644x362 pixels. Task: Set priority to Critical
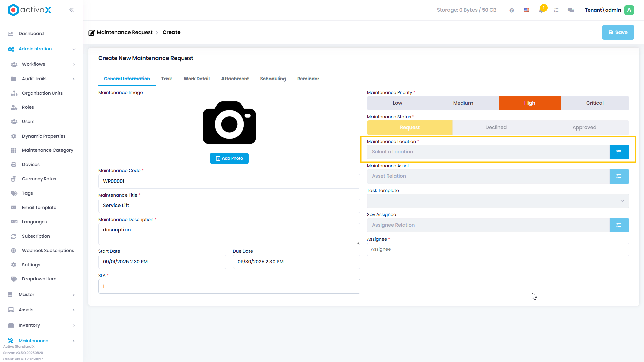pyautogui.click(x=595, y=103)
